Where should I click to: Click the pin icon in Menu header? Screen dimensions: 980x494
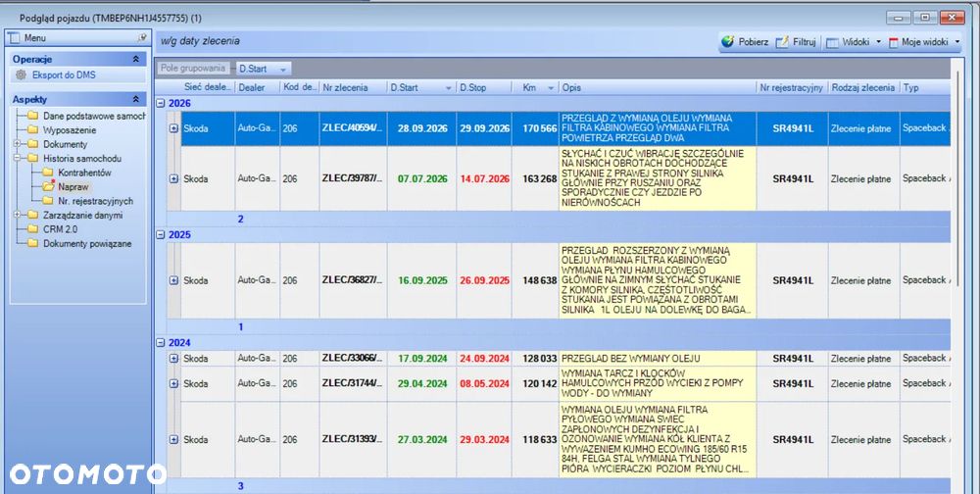click(x=142, y=37)
